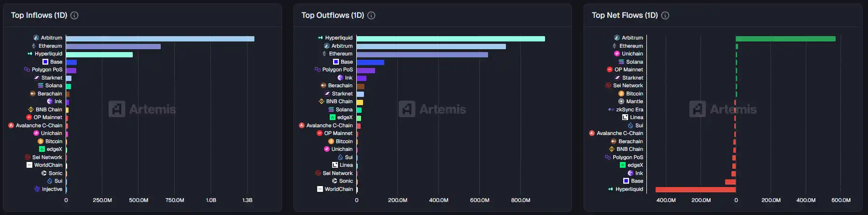
Task: Click Arbitrum logo icon in Top Inflows chart
Action: click(36, 38)
